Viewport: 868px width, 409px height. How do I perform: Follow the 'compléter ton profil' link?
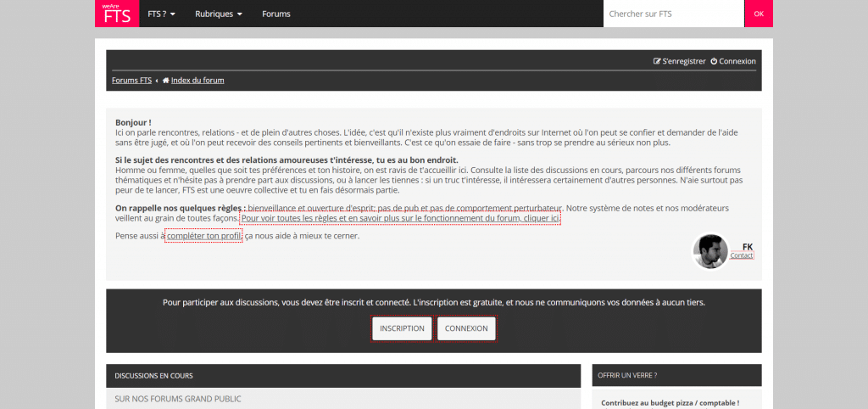[x=204, y=236]
